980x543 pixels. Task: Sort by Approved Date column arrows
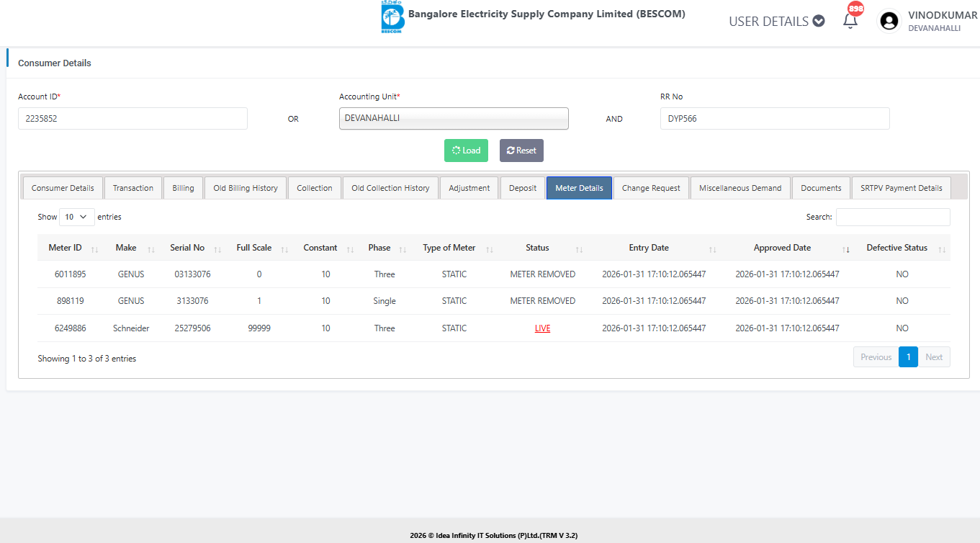pos(846,248)
